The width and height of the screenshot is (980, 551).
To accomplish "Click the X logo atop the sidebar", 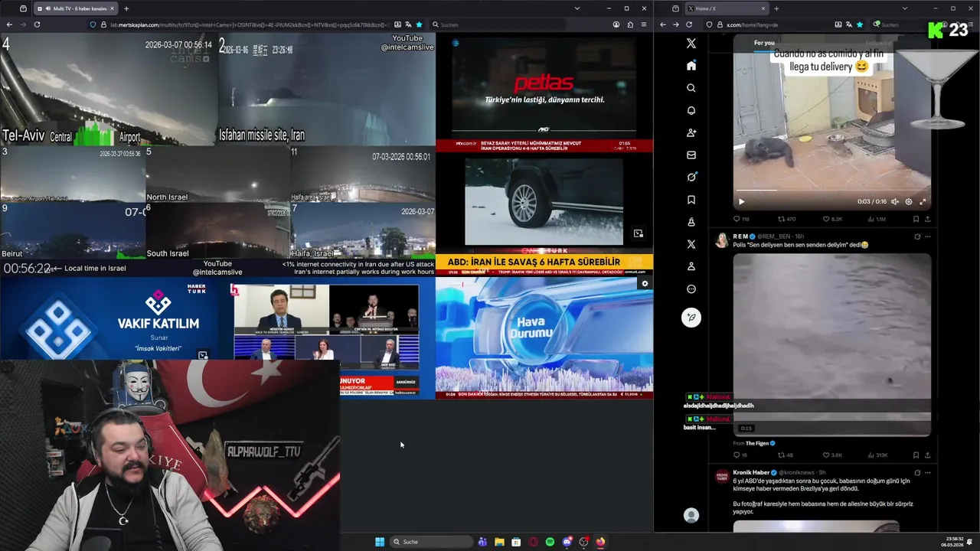I will coord(691,44).
